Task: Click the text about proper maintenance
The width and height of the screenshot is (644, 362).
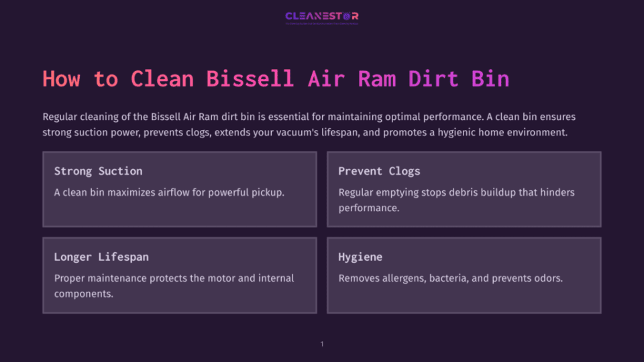Action: pos(174,286)
